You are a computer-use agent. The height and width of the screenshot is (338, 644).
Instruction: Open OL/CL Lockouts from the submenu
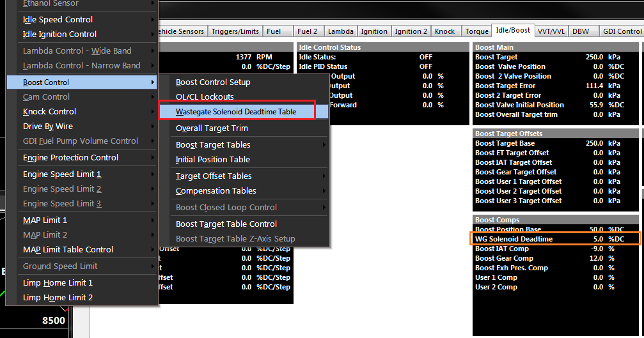205,96
